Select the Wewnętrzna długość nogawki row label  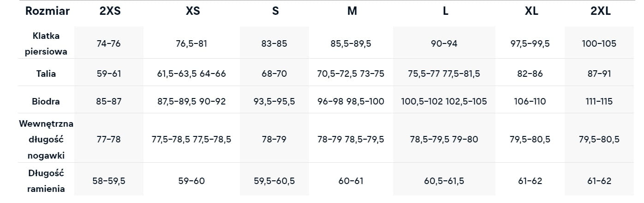click(x=47, y=139)
